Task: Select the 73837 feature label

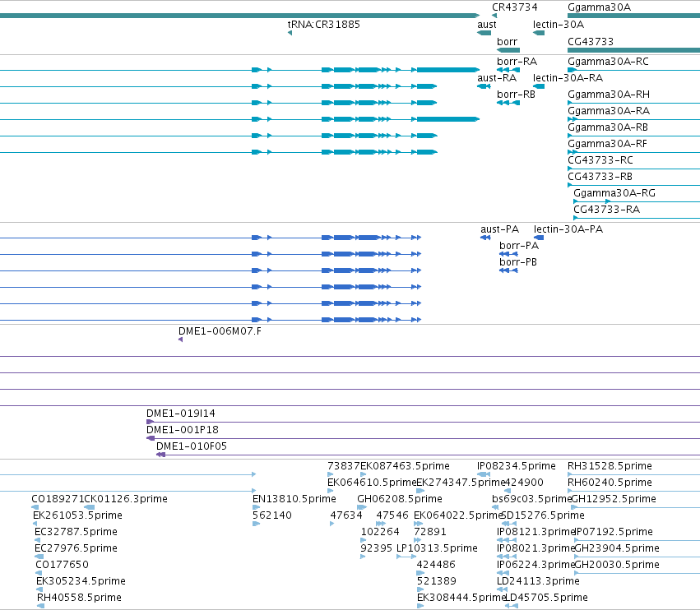Action: [x=344, y=466]
